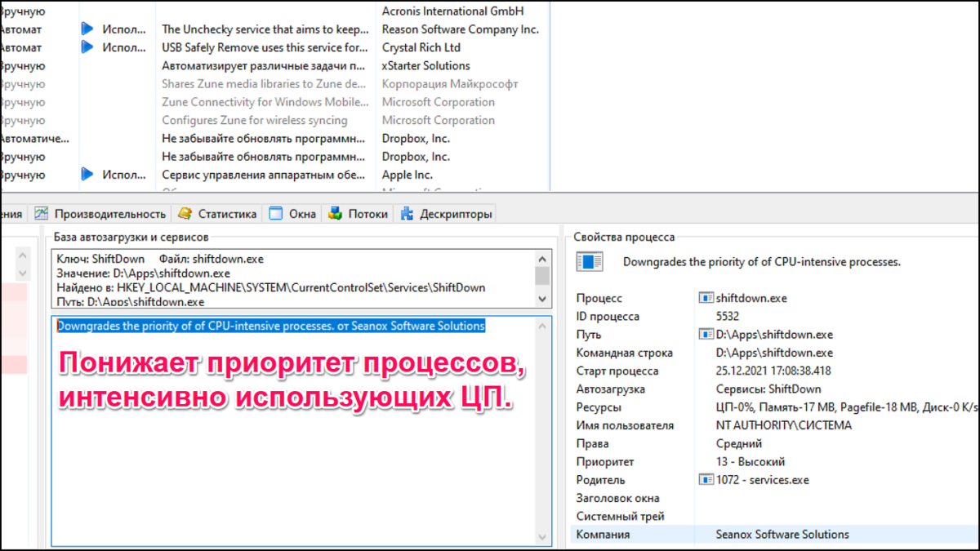The width and height of the screenshot is (980, 551).
Task: Click the Ресурсы value starting with ЦП-0%
Action: (x=848, y=407)
